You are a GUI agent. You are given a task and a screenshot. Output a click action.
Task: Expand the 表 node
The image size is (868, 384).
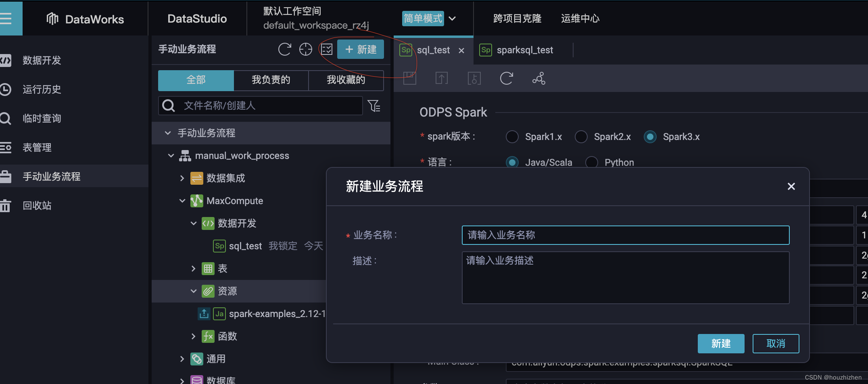[193, 268]
